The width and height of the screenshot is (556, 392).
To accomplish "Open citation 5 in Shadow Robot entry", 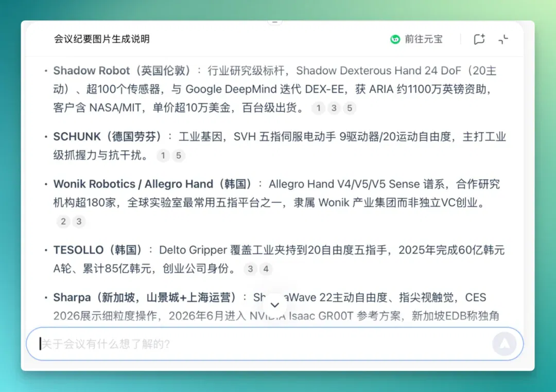I will [x=349, y=108].
